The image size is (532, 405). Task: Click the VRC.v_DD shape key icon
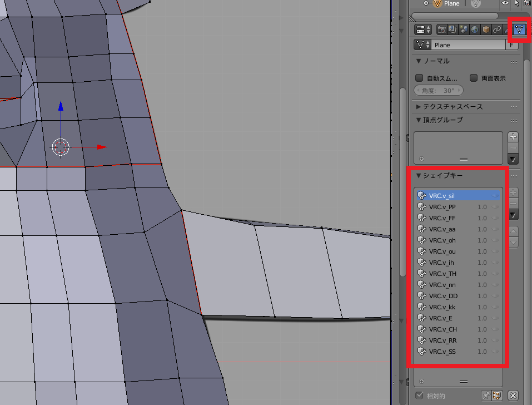[422, 296]
